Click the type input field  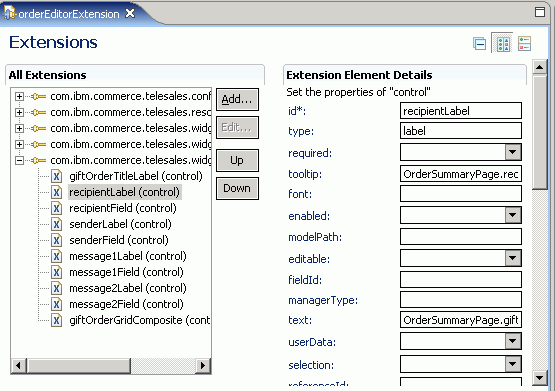pyautogui.click(x=461, y=131)
